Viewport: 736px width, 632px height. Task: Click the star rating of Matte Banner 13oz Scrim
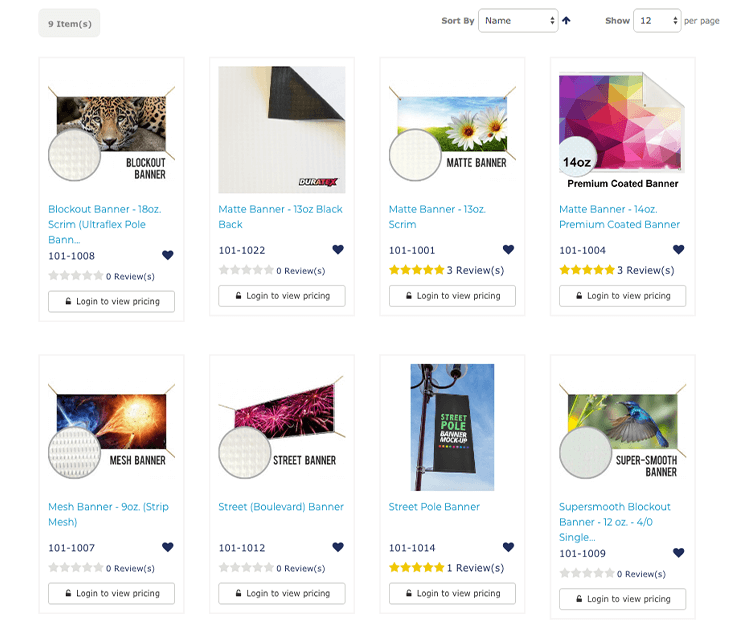coord(416,270)
